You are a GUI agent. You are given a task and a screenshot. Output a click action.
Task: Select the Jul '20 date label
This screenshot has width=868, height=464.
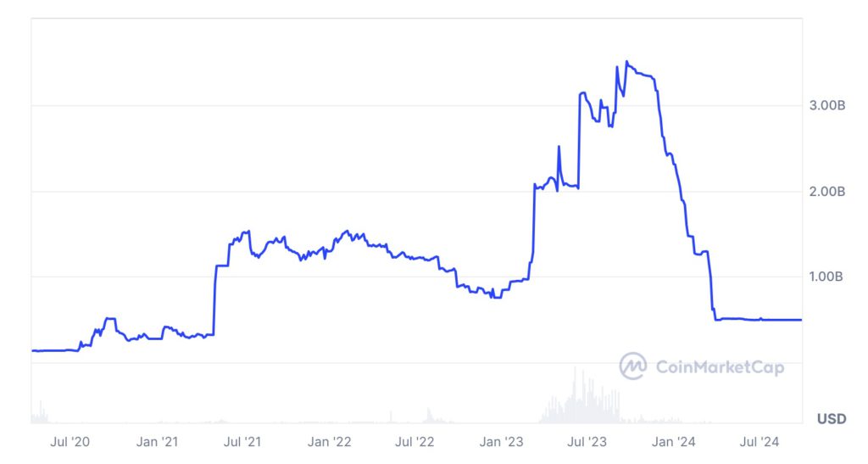click(70, 441)
